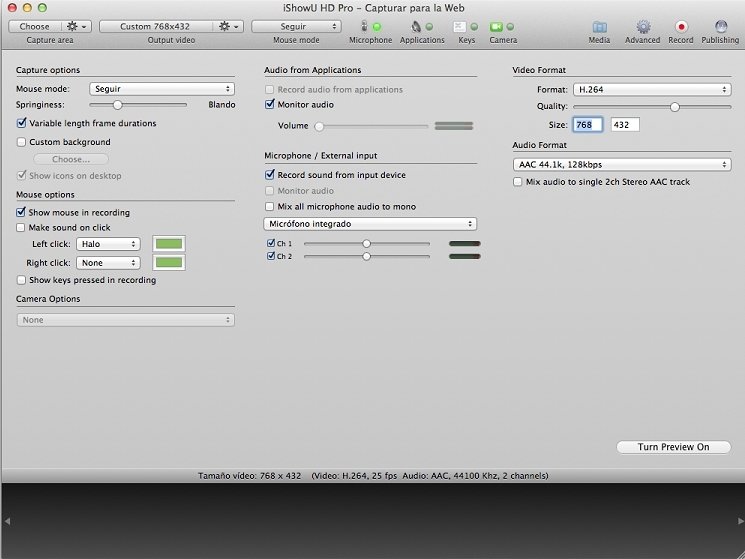This screenshot has height=559, width=745.
Task: Open Camera Options None dropdown
Action: pyautogui.click(x=126, y=320)
